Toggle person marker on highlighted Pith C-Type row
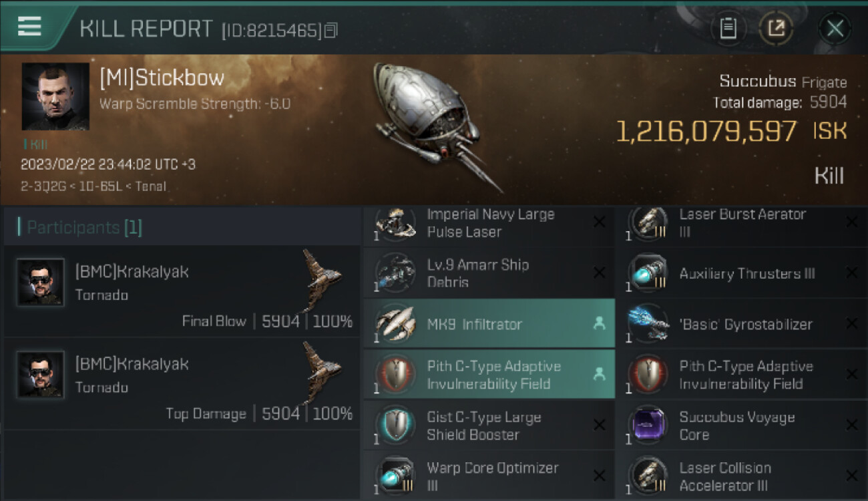The height and width of the screenshot is (501, 868). tap(599, 375)
